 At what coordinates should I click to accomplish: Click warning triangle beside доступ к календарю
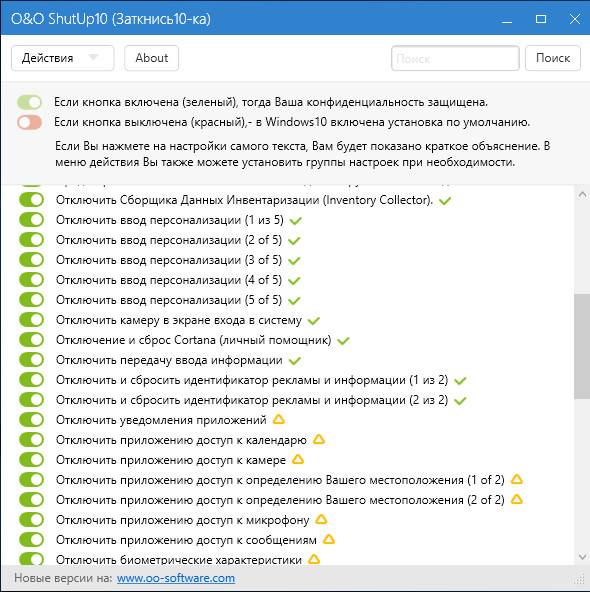pos(319,439)
